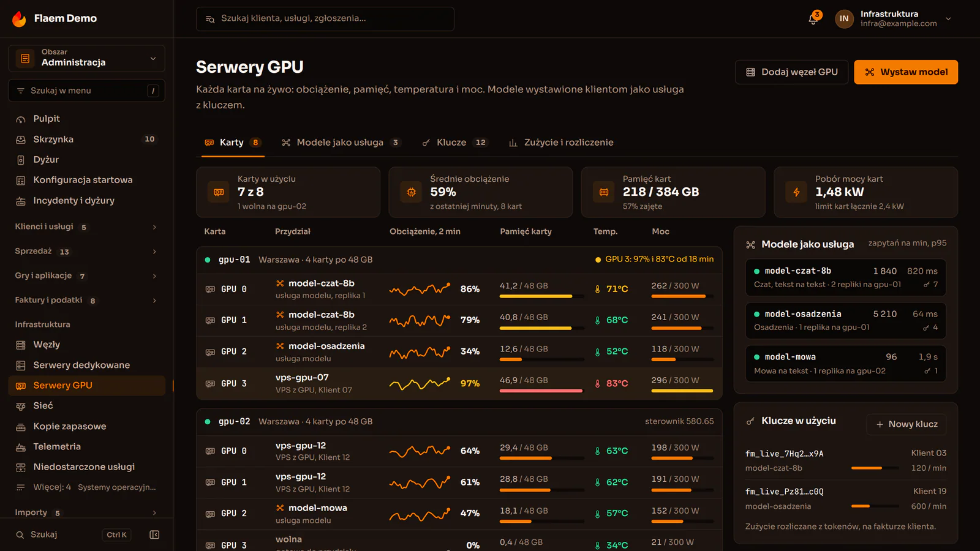
Task: Open the model-osadzenia service card
Action: point(846,320)
